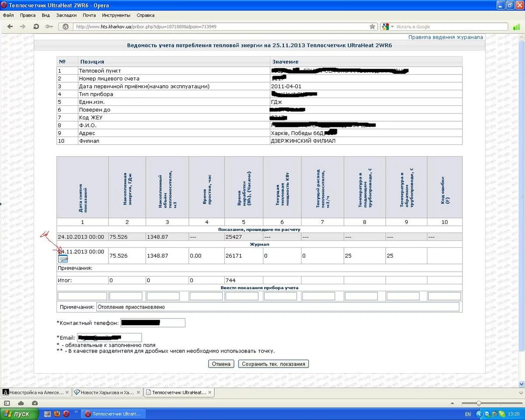Click the journal value '26171'

pos(234,255)
